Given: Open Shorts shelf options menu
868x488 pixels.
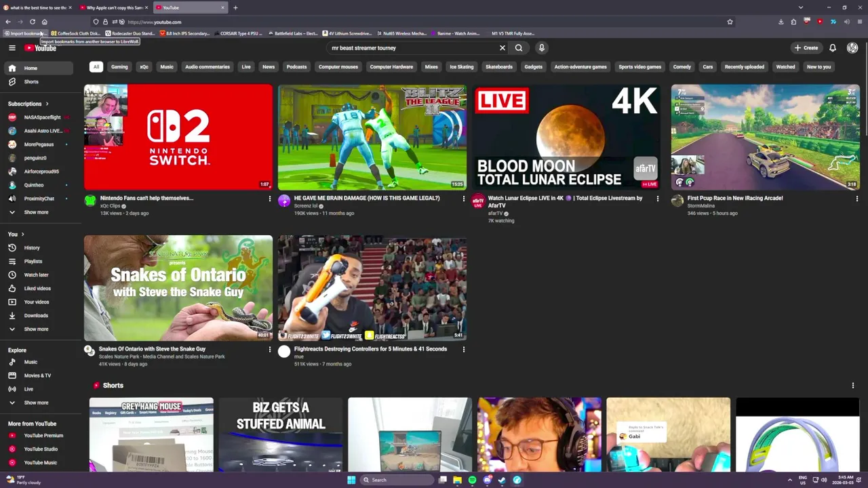Looking at the screenshot, I should (853, 386).
